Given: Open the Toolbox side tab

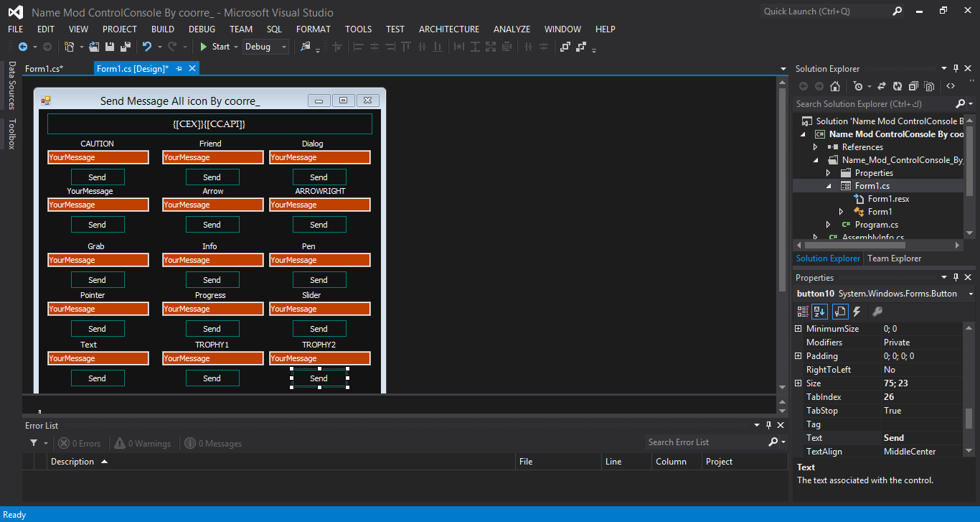Looking at the screenshot, I should point(11,134).
